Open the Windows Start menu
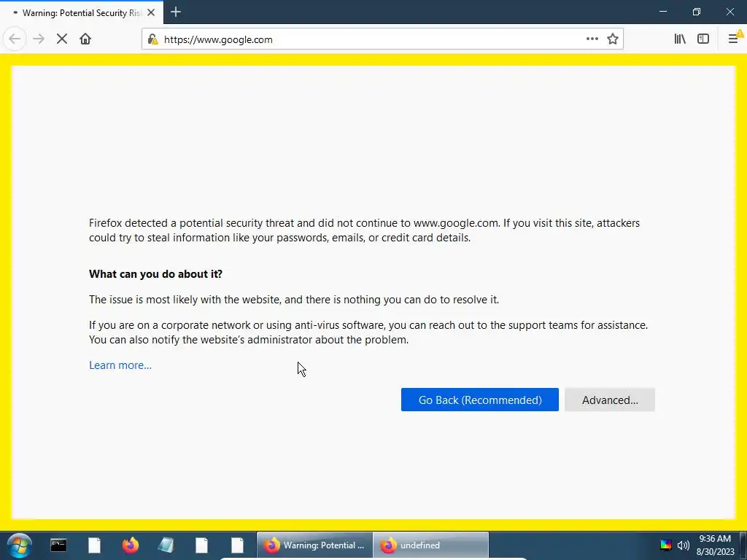This screenshot has width=747, height=560. pos(20,545)
